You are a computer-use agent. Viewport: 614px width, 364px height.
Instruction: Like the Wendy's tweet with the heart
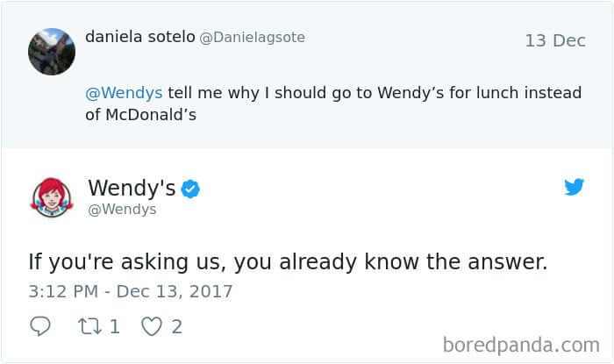click(x=152, y=326)
